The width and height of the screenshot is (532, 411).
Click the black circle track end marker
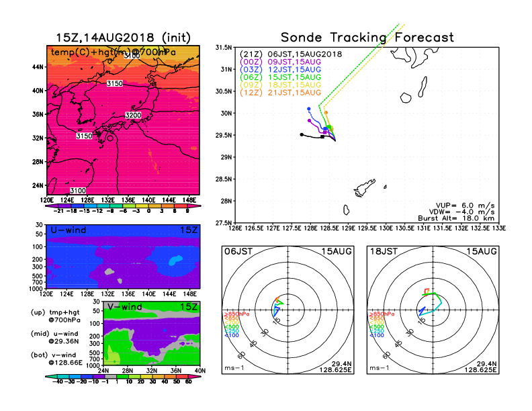coord(302,134)
